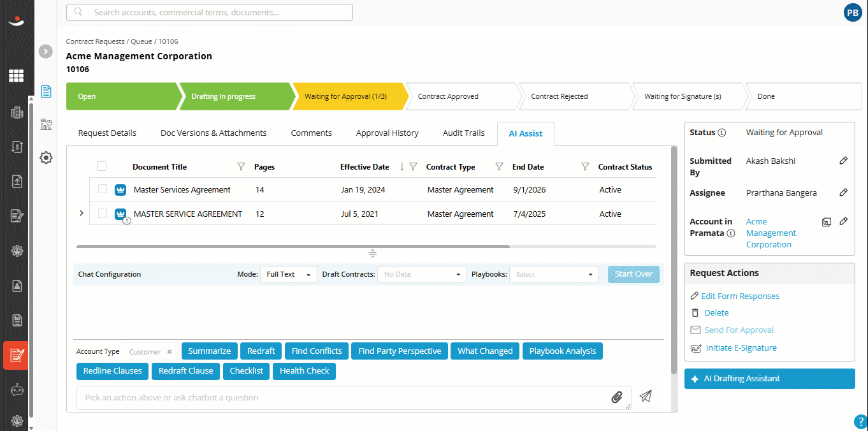This screenshot has width=868, height=431.
Task: Check the MASTER SERVICE AGREEMENT row checkbox
Action: click(x=103, y=214)
